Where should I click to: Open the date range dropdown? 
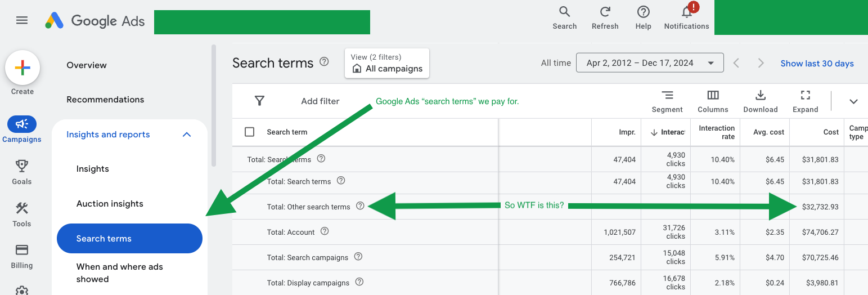click(x=650, y=63)
